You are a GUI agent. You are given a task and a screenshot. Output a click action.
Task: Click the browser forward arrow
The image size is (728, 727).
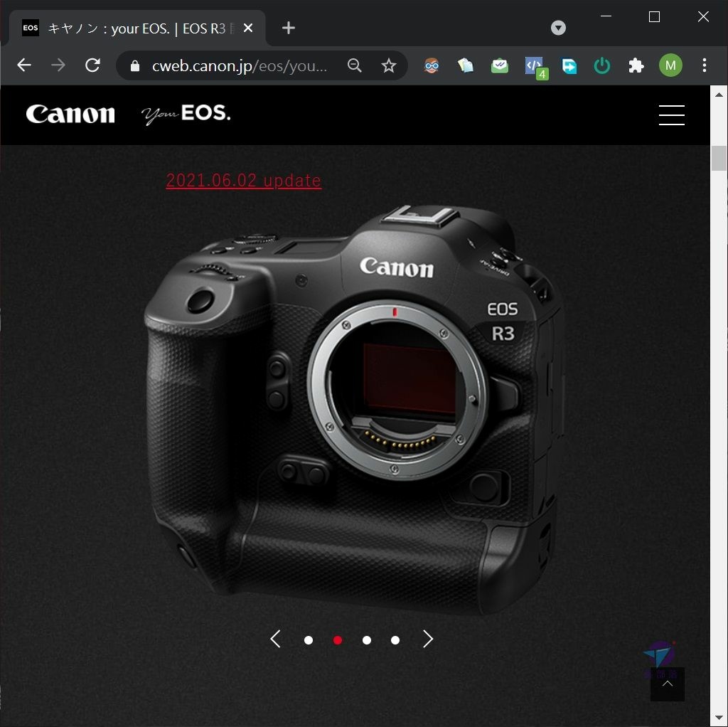[x=58, y=65]
